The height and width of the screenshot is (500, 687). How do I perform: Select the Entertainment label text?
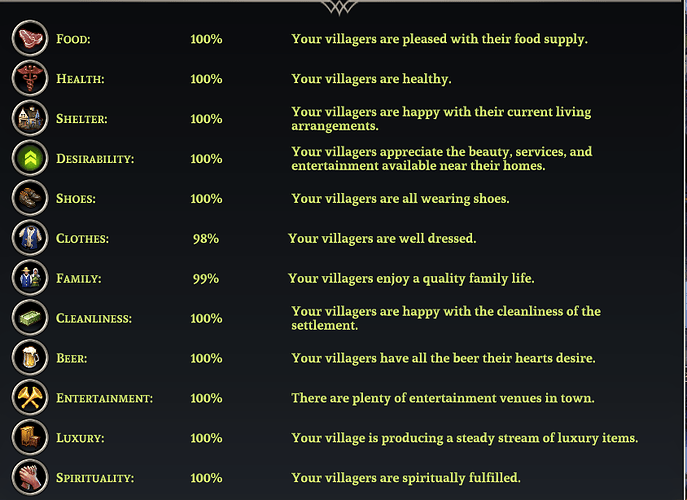tap(104, 399)
